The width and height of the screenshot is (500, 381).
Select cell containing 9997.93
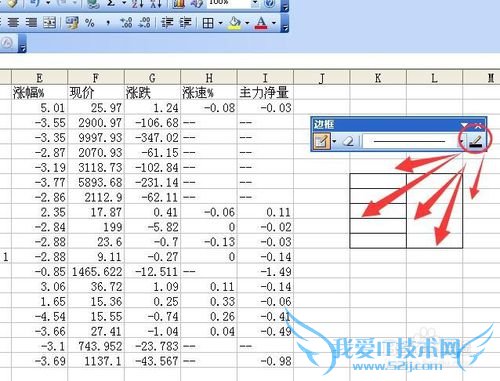[x=96, y=137]
